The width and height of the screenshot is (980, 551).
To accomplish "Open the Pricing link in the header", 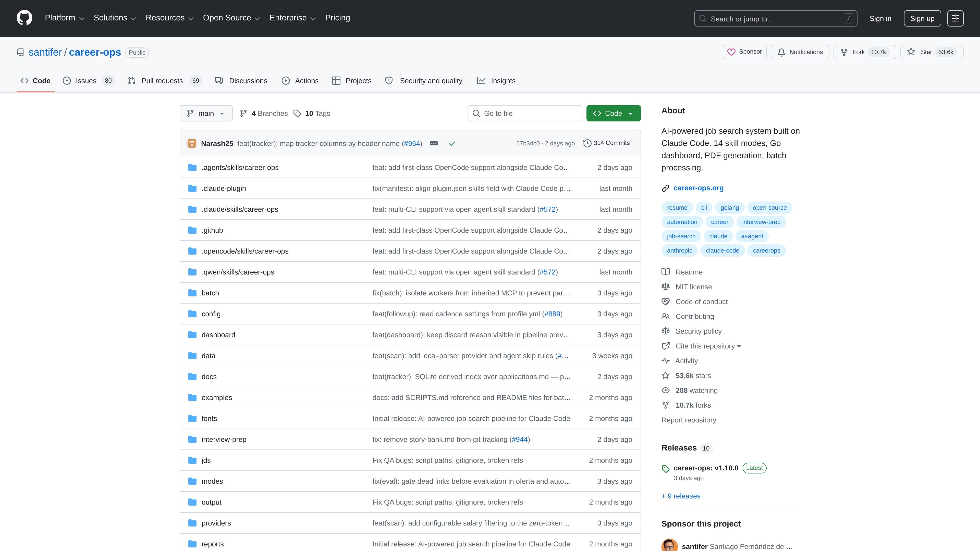I will point(337,18).
